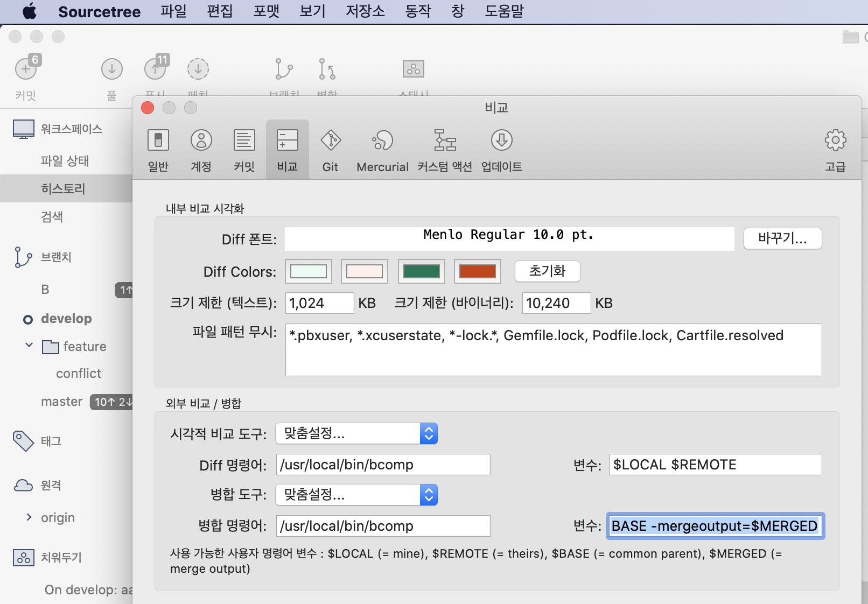Image resolution: width=868 pixels, height=604 pixels.
Task: Click the light pink diff color swatch
Action: click(x=365, y=271)
